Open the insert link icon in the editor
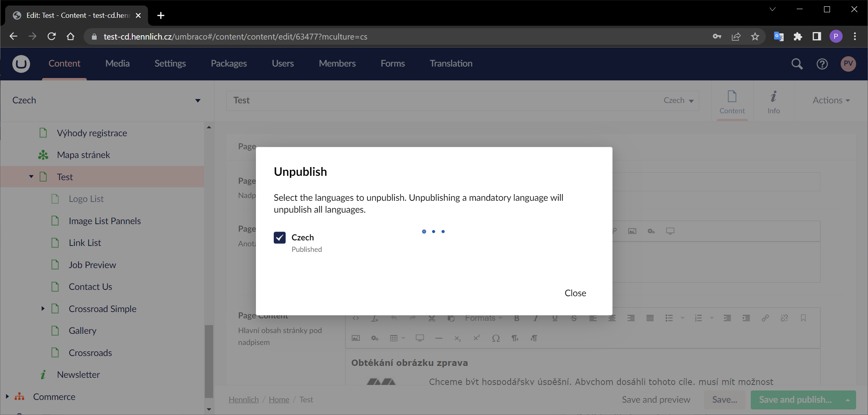The width and height of the screenshot is (868, 415). click(x=765, y=318)
